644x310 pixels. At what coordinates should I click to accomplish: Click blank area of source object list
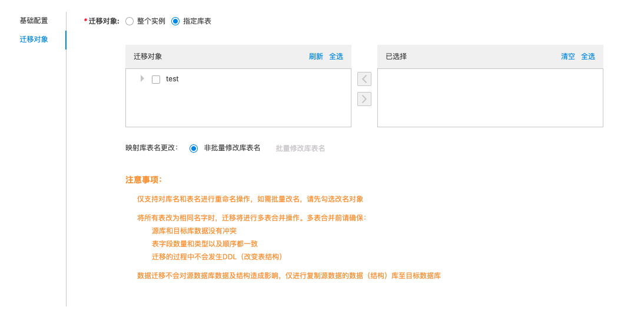point(238,106)
